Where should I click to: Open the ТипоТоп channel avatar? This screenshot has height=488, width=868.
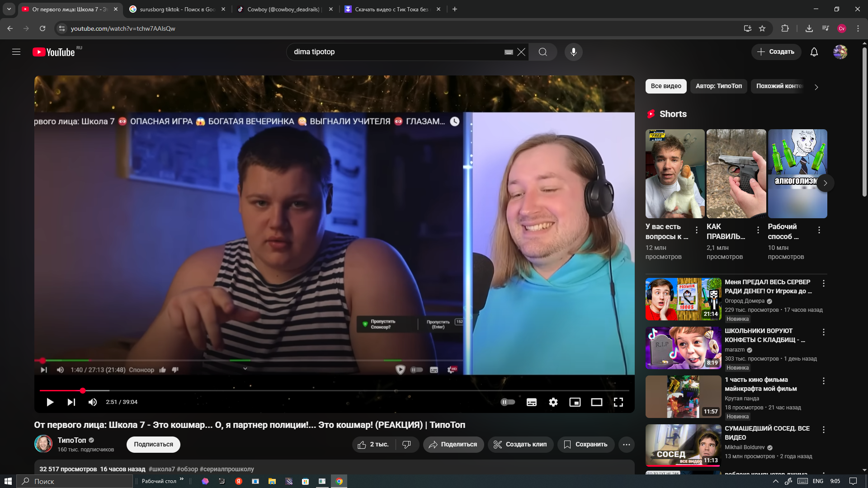click(43, 444)
